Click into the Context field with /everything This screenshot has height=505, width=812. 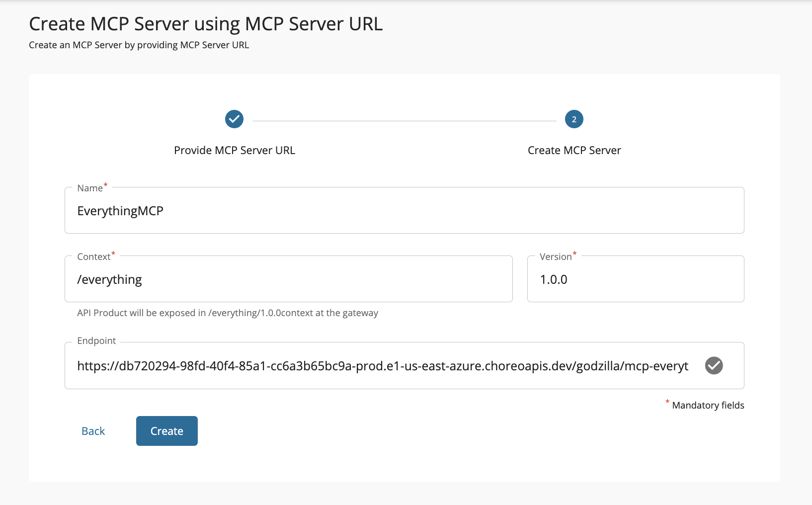[288, 280]
